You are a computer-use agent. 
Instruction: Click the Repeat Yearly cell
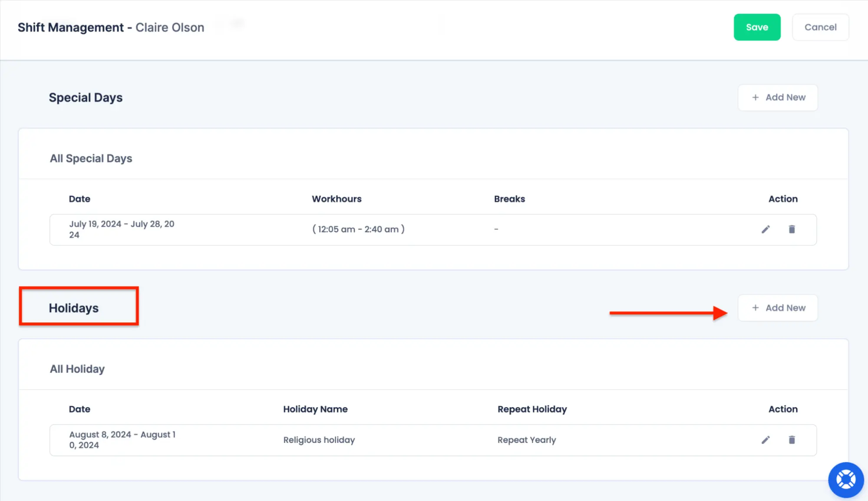click(x=527, y=440)
